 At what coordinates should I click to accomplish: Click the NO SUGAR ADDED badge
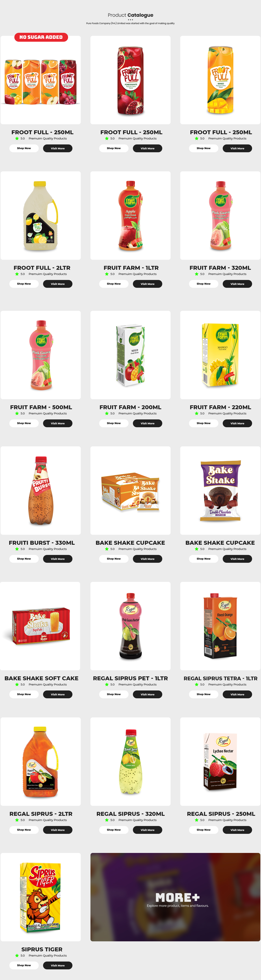click(41, 37)
